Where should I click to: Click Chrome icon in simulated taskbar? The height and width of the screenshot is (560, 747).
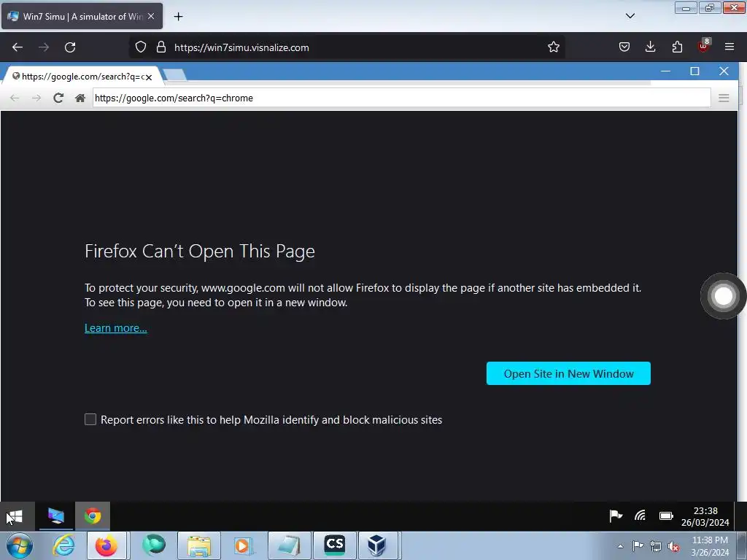tap(93, 516)
